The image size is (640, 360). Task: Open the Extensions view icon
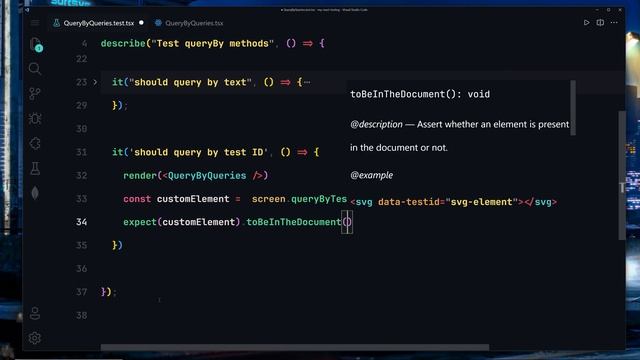click(x=35, y=144)
